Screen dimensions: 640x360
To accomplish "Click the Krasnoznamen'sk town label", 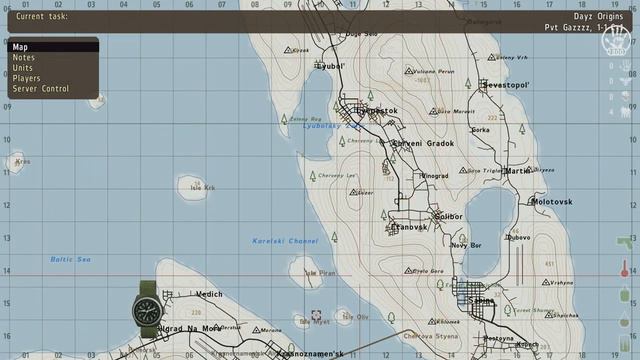I will click(x=310, y=354).
